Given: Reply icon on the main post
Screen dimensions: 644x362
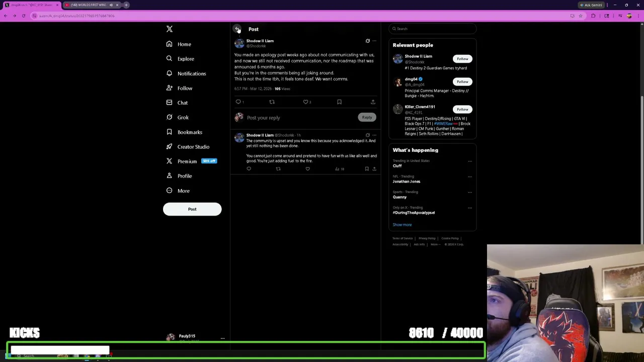Looking at the screenshot, I should (238, 102).
